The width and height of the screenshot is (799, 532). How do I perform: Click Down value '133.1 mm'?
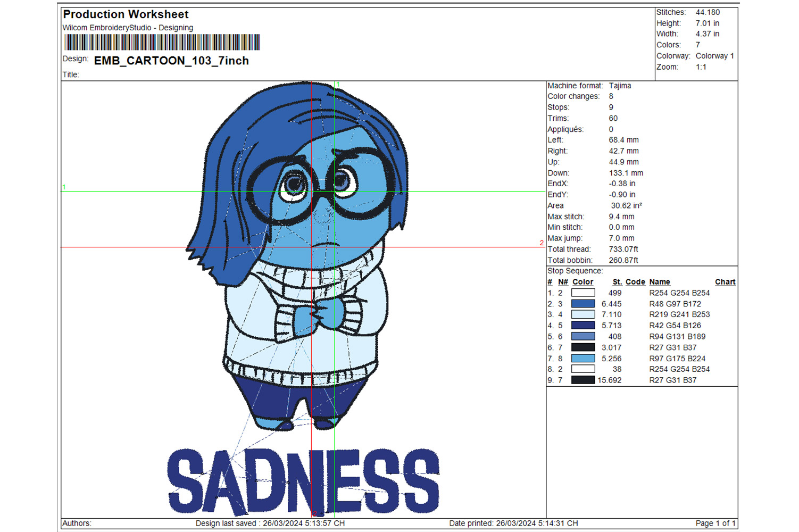626,173
